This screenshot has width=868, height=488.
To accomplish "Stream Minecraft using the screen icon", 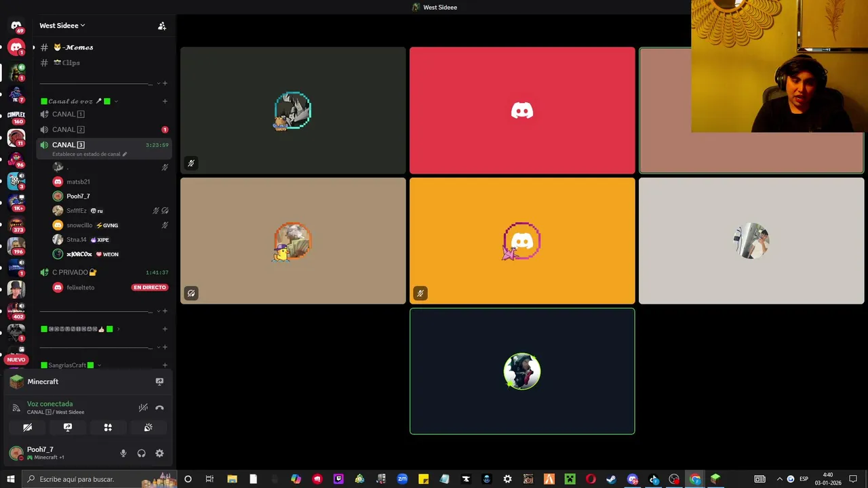I will (159, 382).
